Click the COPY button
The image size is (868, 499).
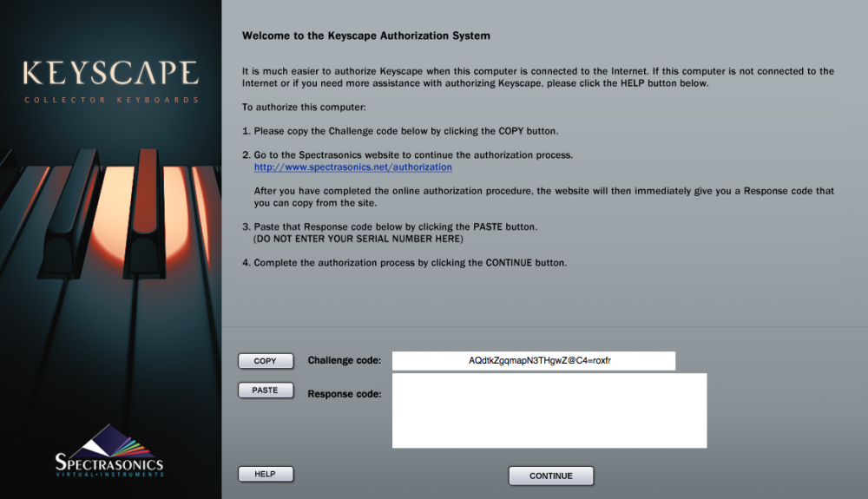(265, 361)
